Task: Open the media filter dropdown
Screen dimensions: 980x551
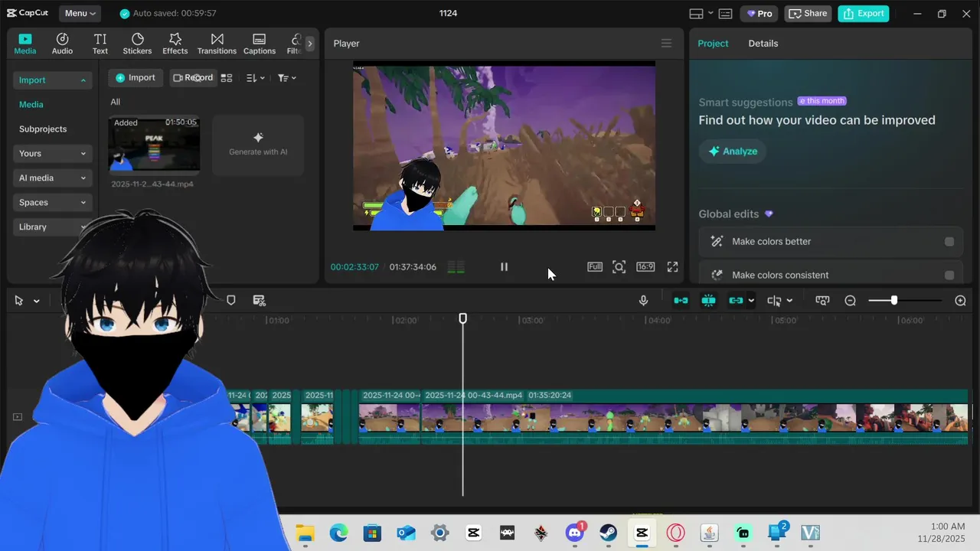Action: click(x=286, y=78)
